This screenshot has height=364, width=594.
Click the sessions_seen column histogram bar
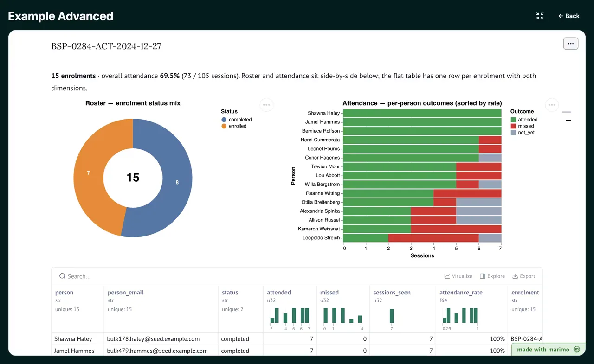392,315
